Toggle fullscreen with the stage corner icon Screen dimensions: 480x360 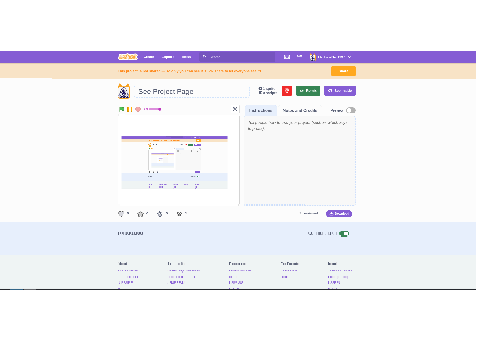235,109
